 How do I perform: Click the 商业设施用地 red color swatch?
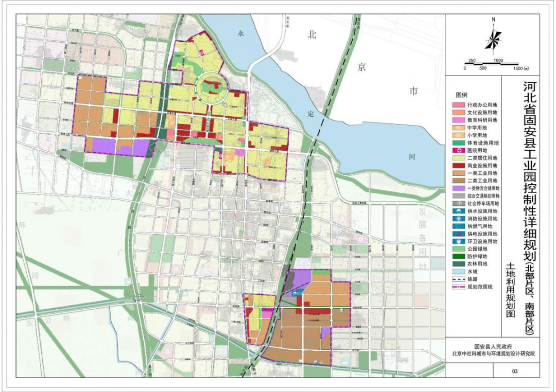click(459, 166)
